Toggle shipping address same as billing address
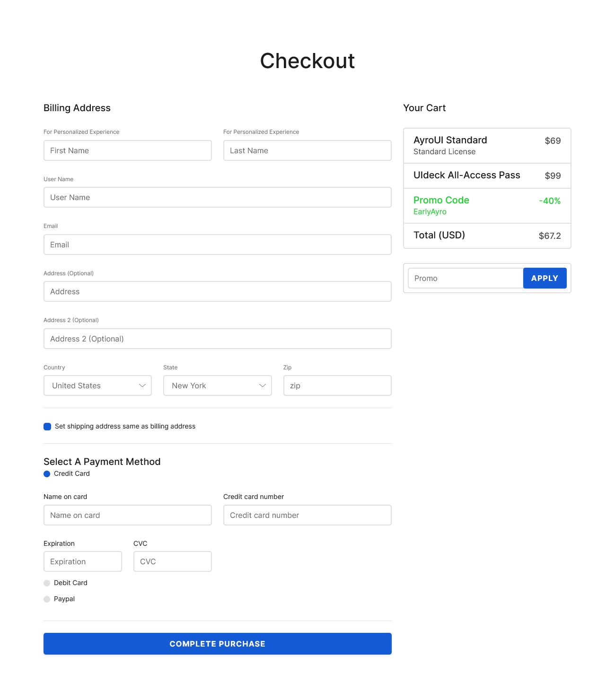Screen dimensions: 615x700 (x=47, y=426)
